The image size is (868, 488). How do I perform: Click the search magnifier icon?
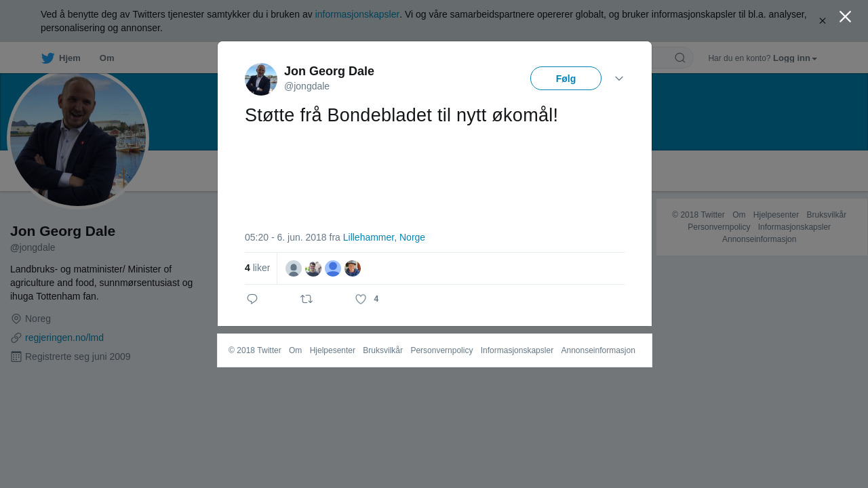click(680, 58)
